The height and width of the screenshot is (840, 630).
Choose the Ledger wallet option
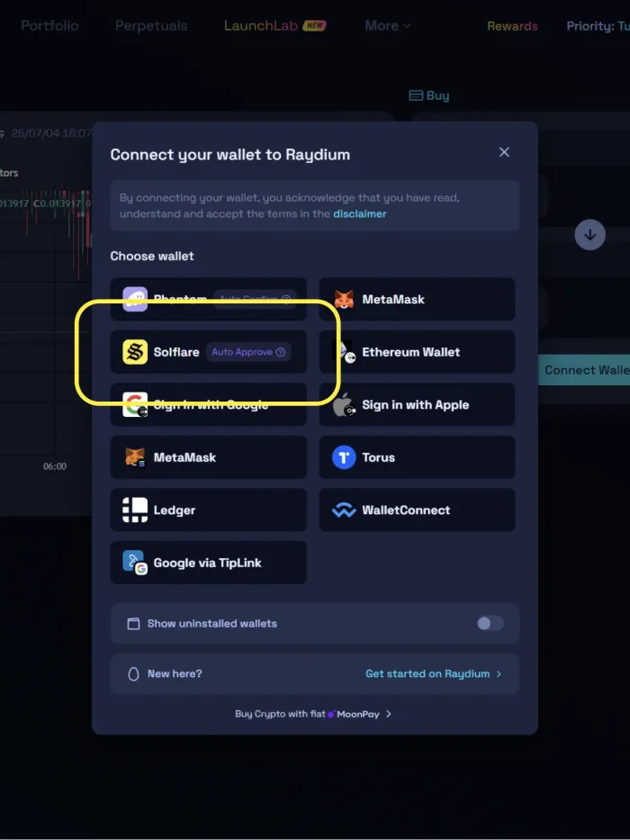(209, 510)
